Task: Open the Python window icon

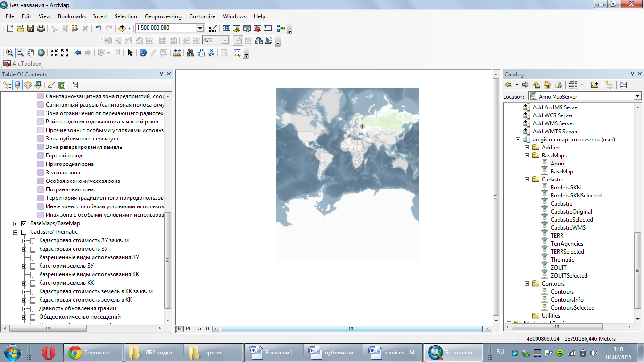Action: [x=268, y=28]
